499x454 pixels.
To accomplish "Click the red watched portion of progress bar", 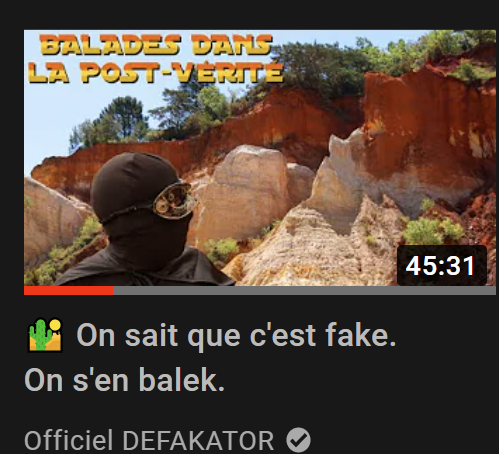I will [68, 291].
